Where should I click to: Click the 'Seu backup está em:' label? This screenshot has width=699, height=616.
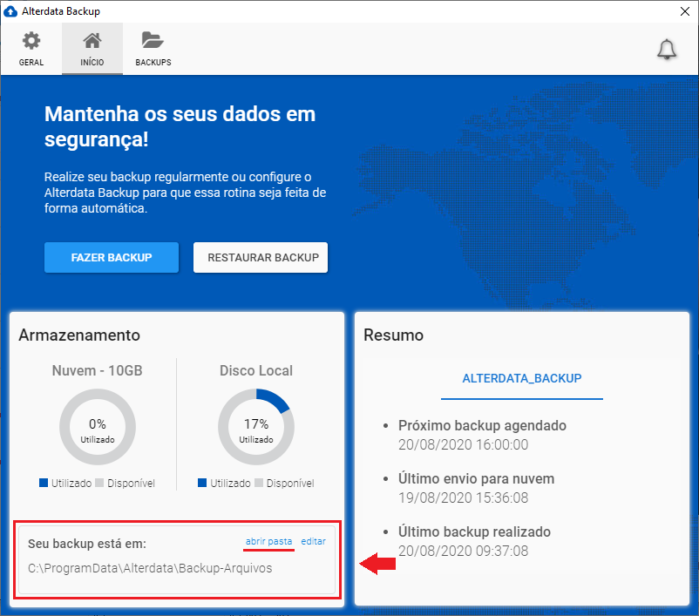[x=87, y=544]
